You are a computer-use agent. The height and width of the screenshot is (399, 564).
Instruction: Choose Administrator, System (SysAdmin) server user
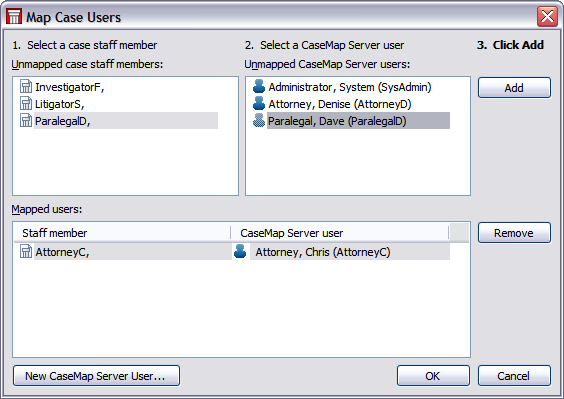pyautogui.click(x=350, y=87)
